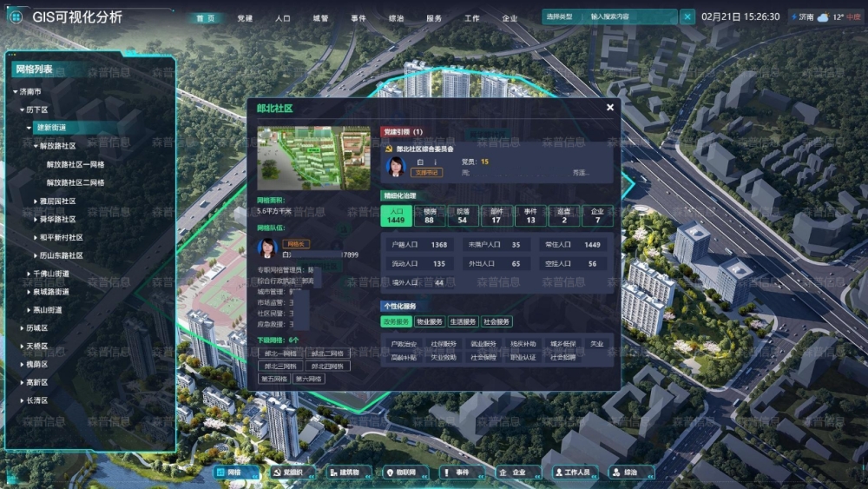The width and height of the screenshot is (868, 489).
Task: Clear the search with the X icon
Action: click(x=687, y=17)
